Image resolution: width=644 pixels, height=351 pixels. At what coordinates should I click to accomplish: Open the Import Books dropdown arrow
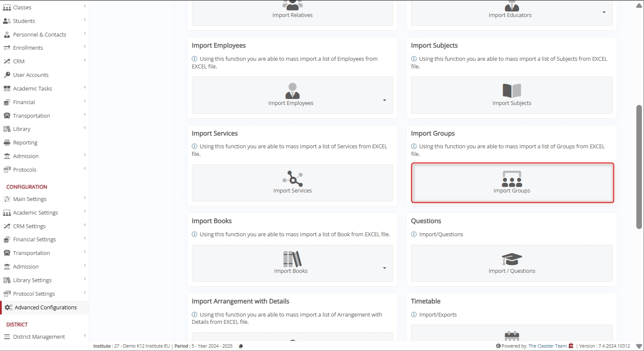384,268
